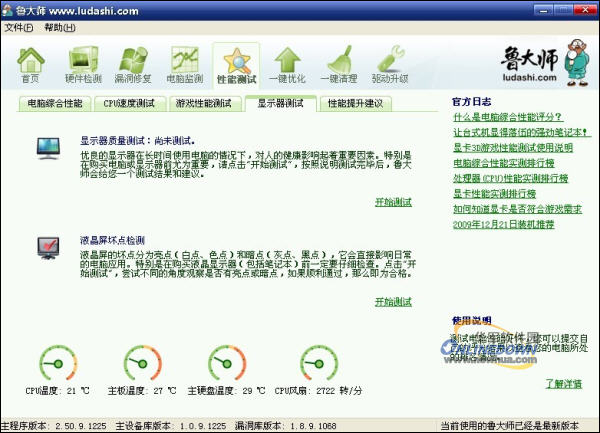Open the 漏洞修复 vulnerability repair tool
The height and width of the screenshot is (433, 600).
[x=134, y=64]
